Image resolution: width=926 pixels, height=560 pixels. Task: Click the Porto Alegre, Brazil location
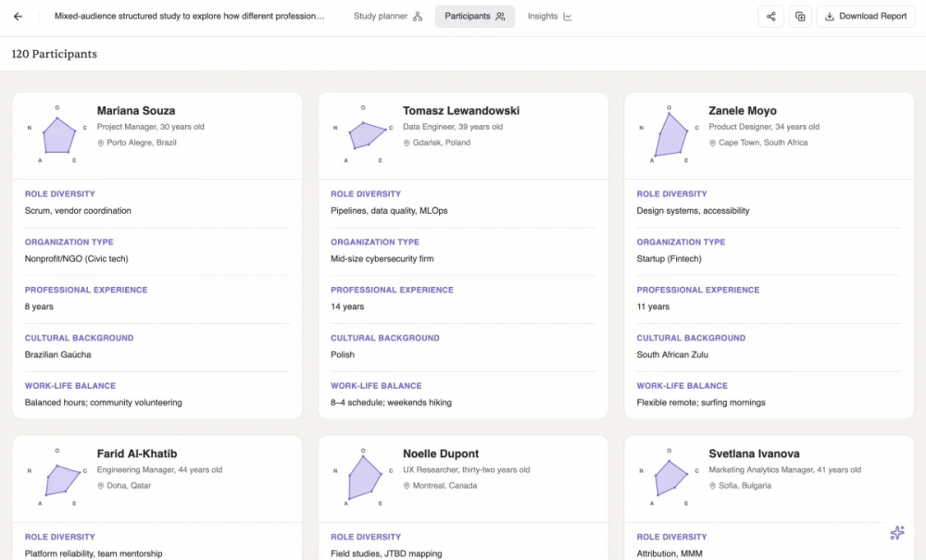(142, 143)
